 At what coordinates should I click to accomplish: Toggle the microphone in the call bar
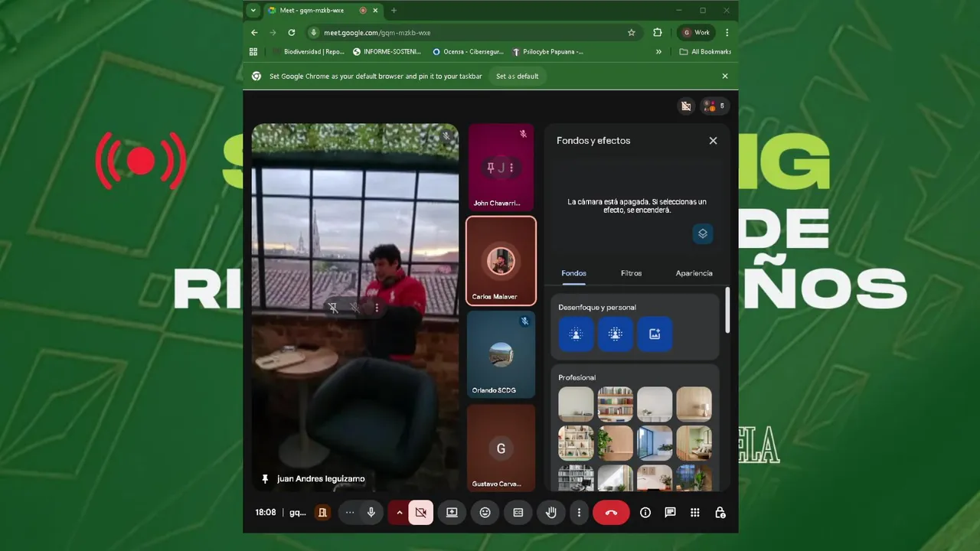[x=371, y=513]
